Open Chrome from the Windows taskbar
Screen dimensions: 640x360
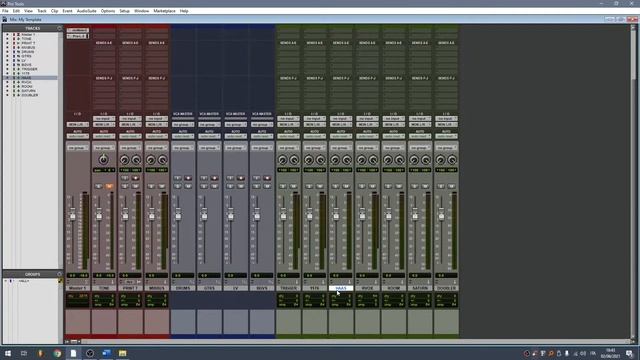[x=57, y=353]
